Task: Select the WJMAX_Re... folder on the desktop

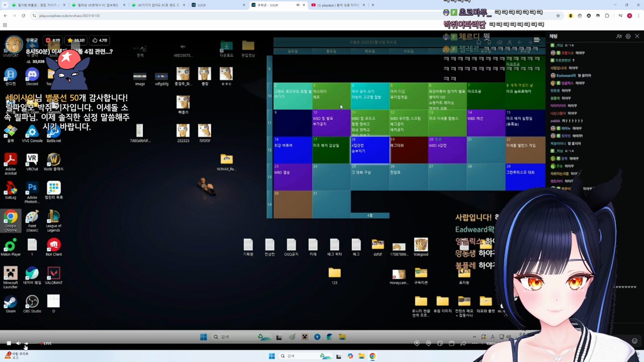Action: pos(226,162)
